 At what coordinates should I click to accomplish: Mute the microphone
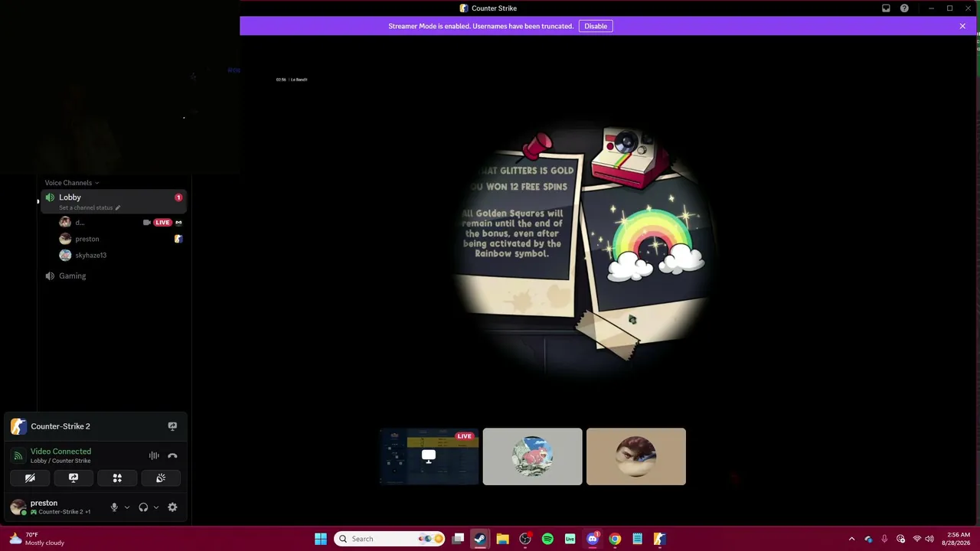[114, 507]
